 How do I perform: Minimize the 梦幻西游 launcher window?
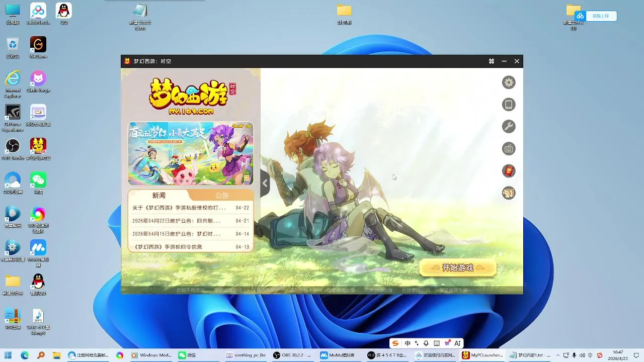[x=504, y=61]
